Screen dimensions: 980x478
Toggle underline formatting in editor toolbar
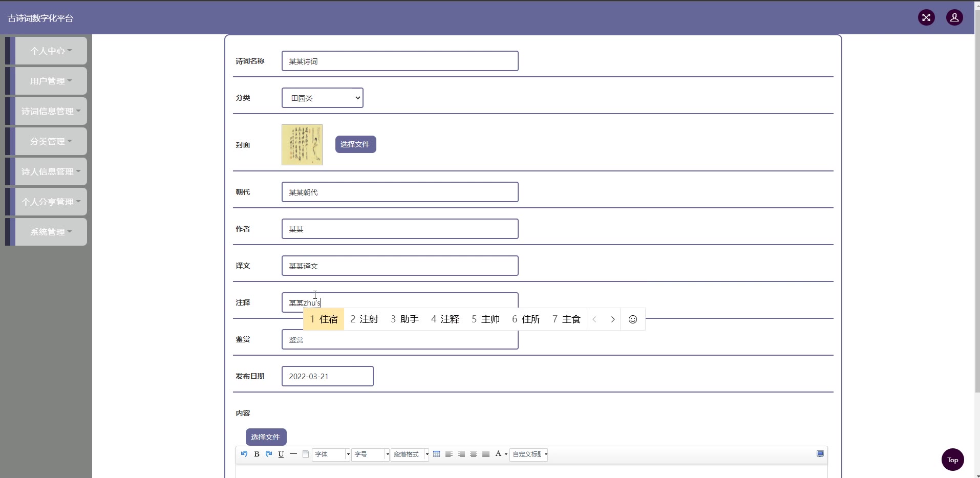[x=281, y=454]
